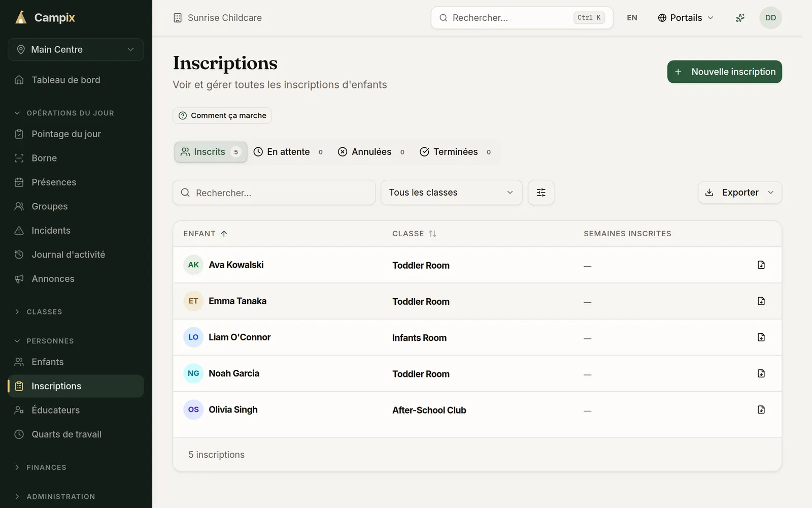812x508 pixels.
Task: Open the Main Centre location dropdown
Action: coord(76,49)
